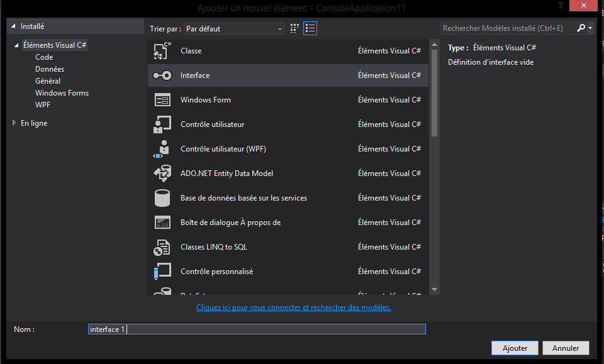Select the ADO.NET Entity Data Model icon
Image resolution: width=604 pixels, height=364 pixels.
[x=162, y=173]
